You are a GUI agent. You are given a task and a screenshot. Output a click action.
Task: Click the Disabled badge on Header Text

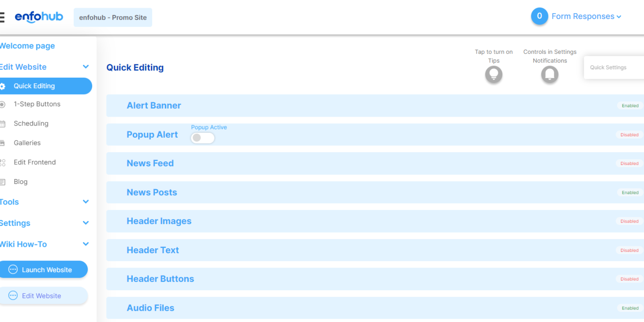(x=629, y=250)
